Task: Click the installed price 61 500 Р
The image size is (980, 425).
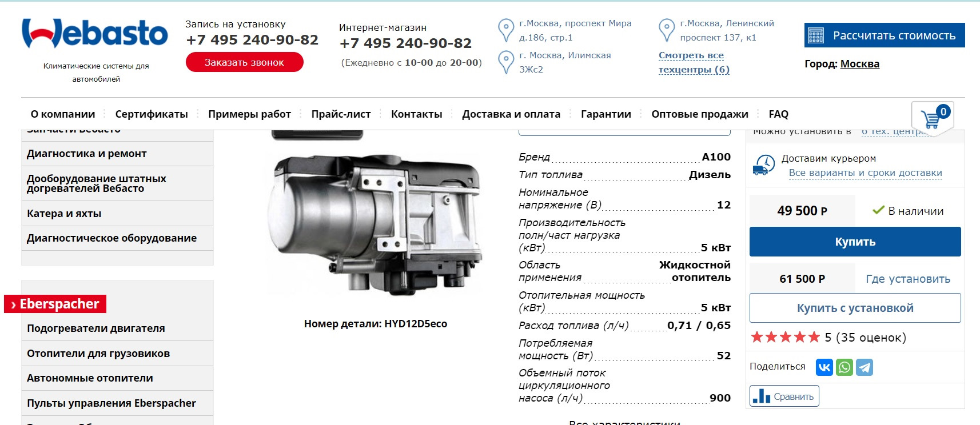Action: tap(802, 279)
